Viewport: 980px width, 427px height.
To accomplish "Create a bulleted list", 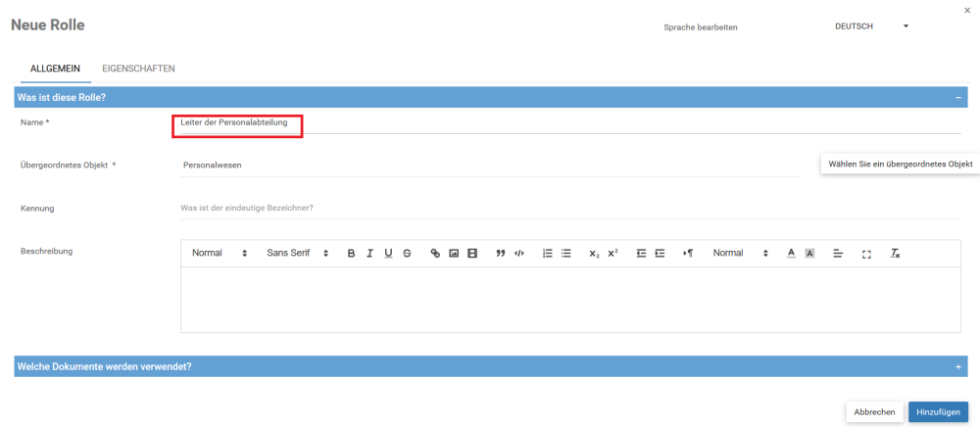I will coord(566,254).
